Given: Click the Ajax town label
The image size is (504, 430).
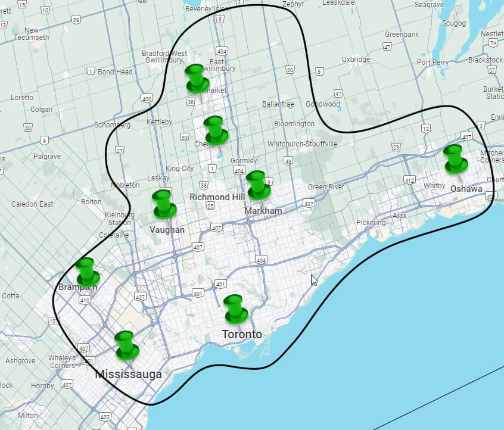Looking at the screenshot, I should (399, 215).
